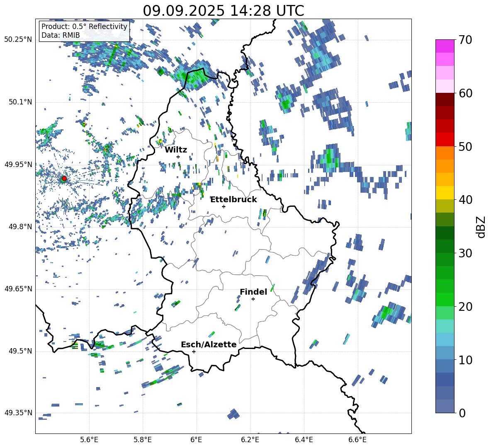Click the 60 tick label on colorbar

465,93
